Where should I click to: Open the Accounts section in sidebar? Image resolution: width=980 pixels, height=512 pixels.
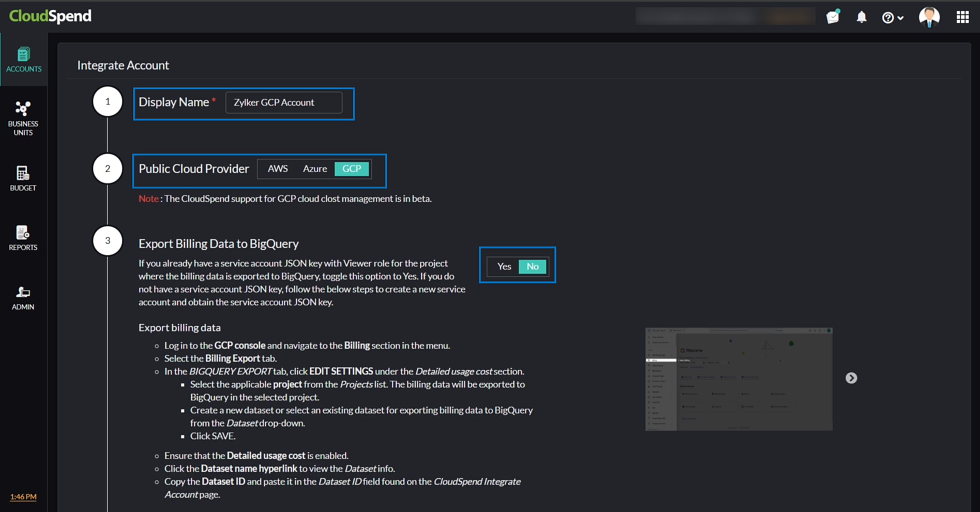(23, 59)
